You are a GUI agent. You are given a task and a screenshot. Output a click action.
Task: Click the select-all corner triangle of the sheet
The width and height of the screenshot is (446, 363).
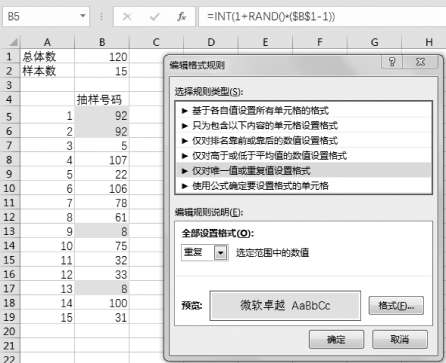click(13, 42)
